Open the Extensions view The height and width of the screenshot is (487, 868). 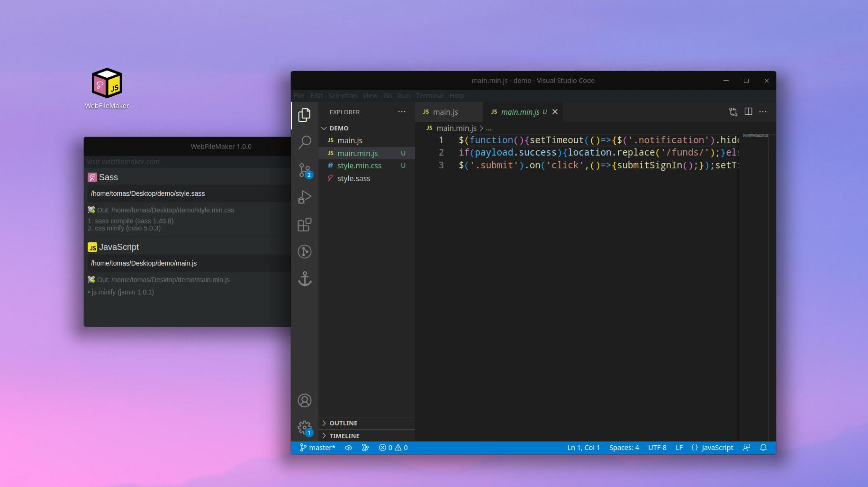pos(305,224)
